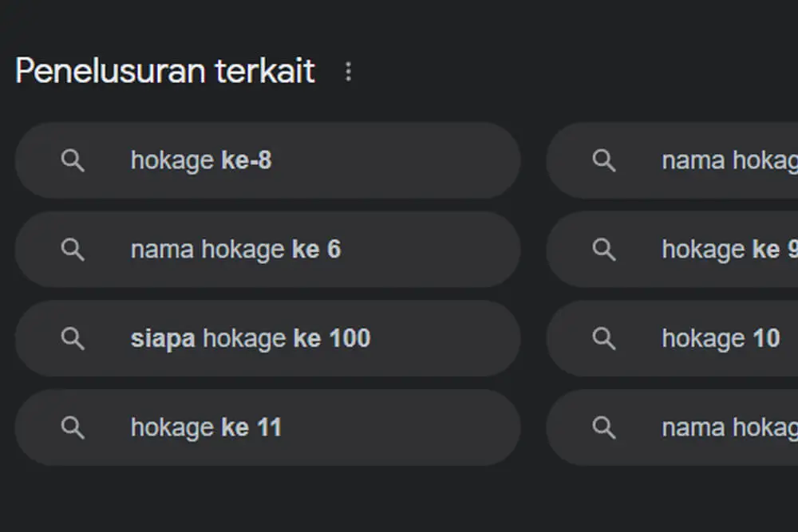Click the magnifier icon beside "hokage 10"
The image size is (798, 532).
coord(604,338)
